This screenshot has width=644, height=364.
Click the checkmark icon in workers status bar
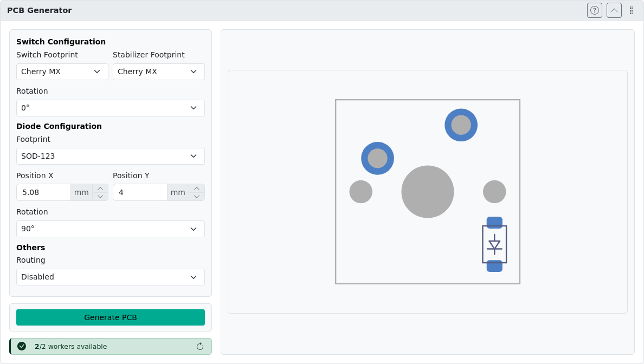coord(22,346)
